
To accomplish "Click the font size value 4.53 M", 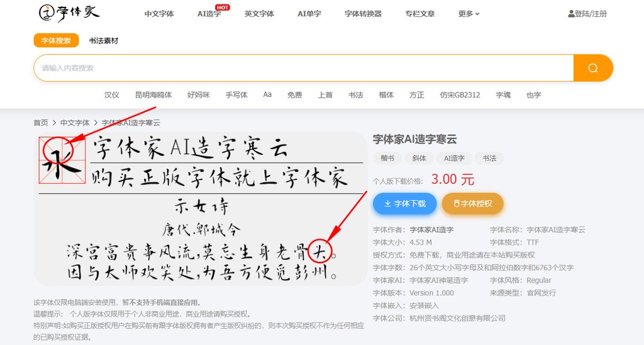I will (421, 242).
